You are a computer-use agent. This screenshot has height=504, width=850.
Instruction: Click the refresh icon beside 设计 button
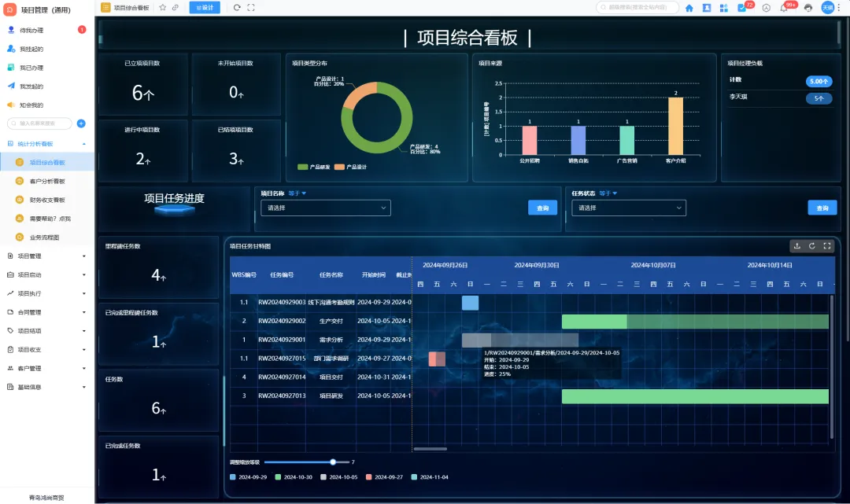[x=237, y=7]
